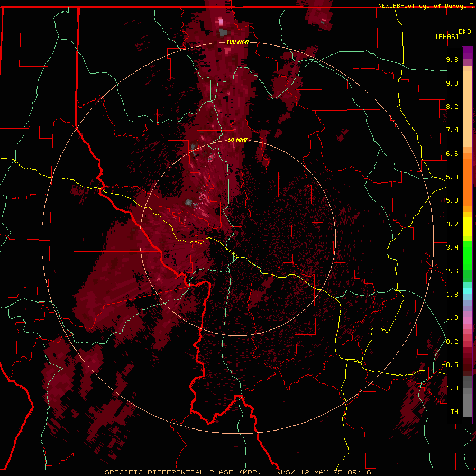This screenshot has width=476, height=476.
Task: Select the 9.0 scale value
Action: click(x=452, y=83)
